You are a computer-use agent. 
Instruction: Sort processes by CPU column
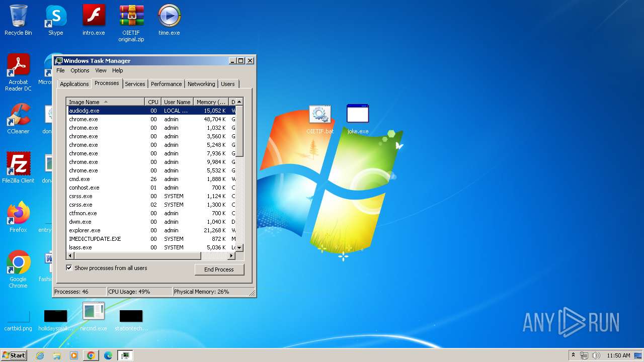pos(153,102)
